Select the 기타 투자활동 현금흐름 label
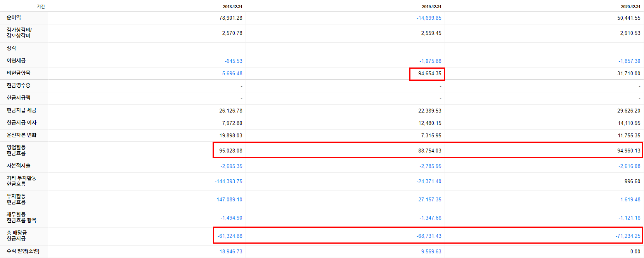Screen dimensions: 644x258 pos(21,181)
